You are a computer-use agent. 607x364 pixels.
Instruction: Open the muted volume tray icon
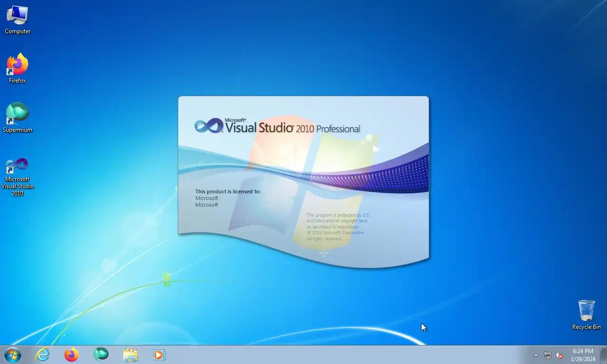[x=559, y=355]
